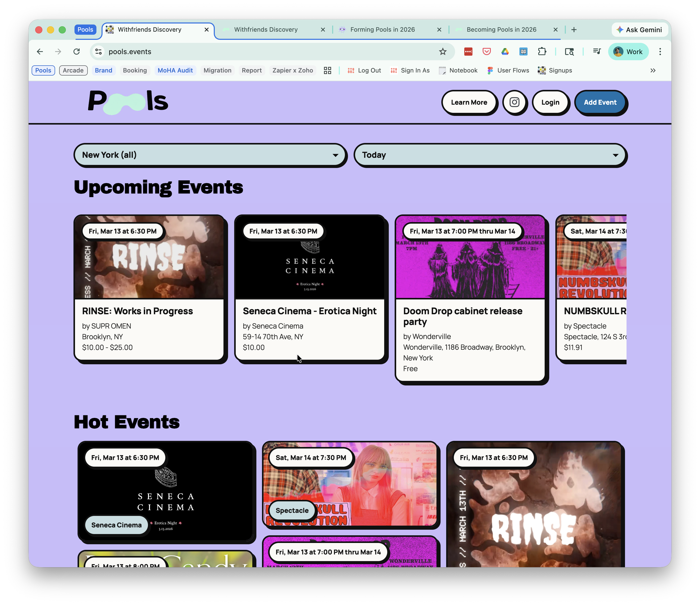Image resolution: width=700 pixels, height=605 pixels.
Task: Expand the New York (all) location dropdown
Action: pos(210,155)
